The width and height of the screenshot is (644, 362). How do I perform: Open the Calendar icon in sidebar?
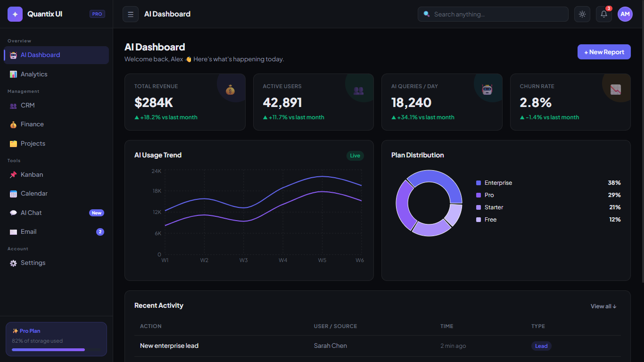click(14, 194)
